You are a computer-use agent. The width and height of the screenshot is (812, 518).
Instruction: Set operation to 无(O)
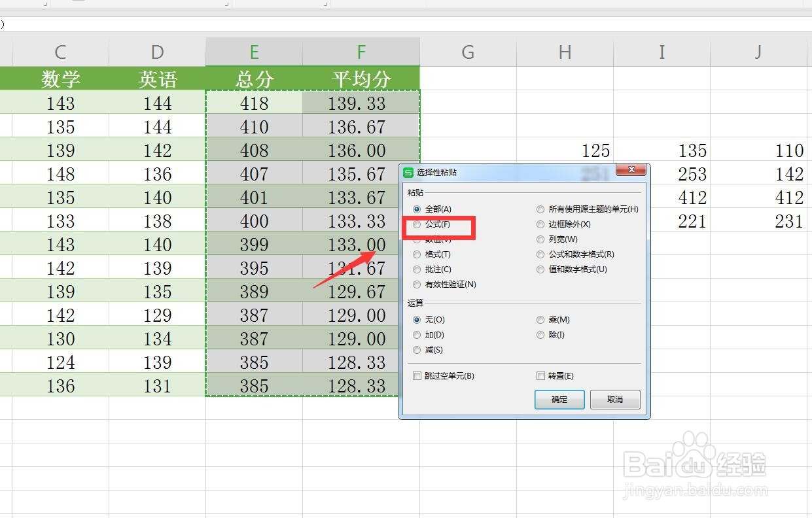tap(429, 320)
